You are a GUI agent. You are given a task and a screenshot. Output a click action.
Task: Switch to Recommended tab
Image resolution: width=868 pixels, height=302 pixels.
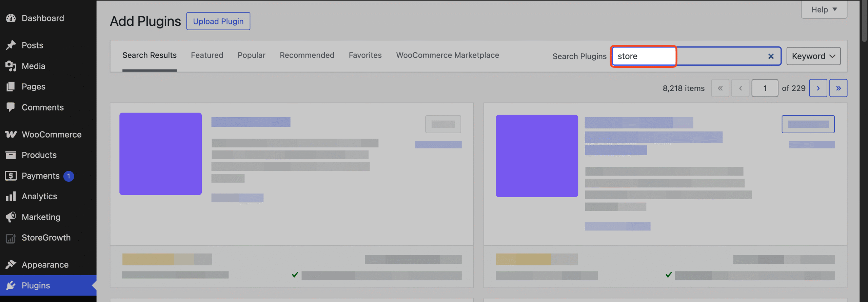[307, 55]
